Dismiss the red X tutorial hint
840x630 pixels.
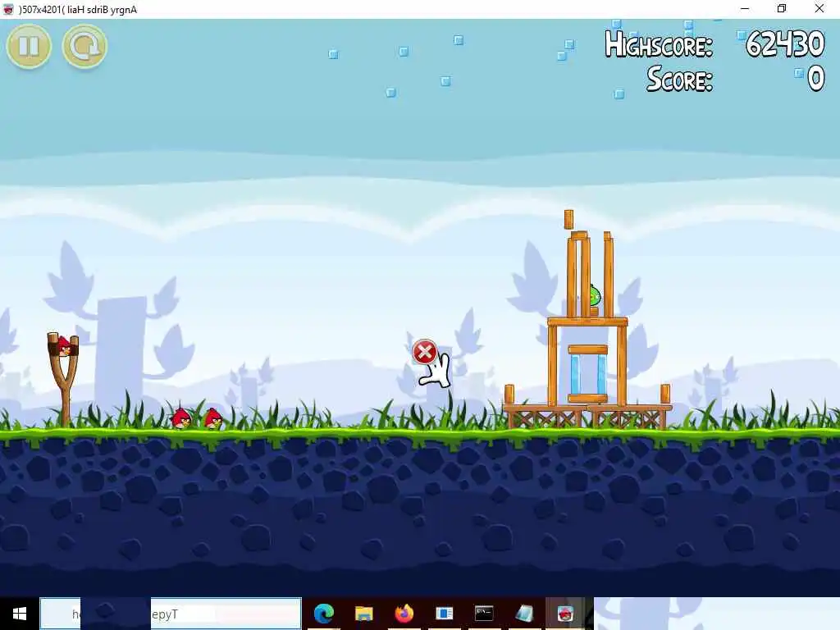pyautogui.click(x=424, y=352)
